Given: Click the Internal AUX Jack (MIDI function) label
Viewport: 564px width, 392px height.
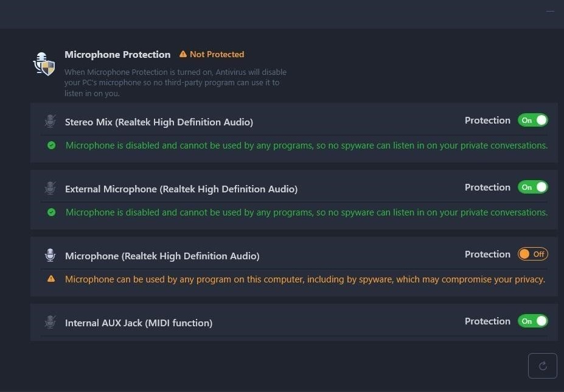Looking at the screenshot, I should (139, 323).
